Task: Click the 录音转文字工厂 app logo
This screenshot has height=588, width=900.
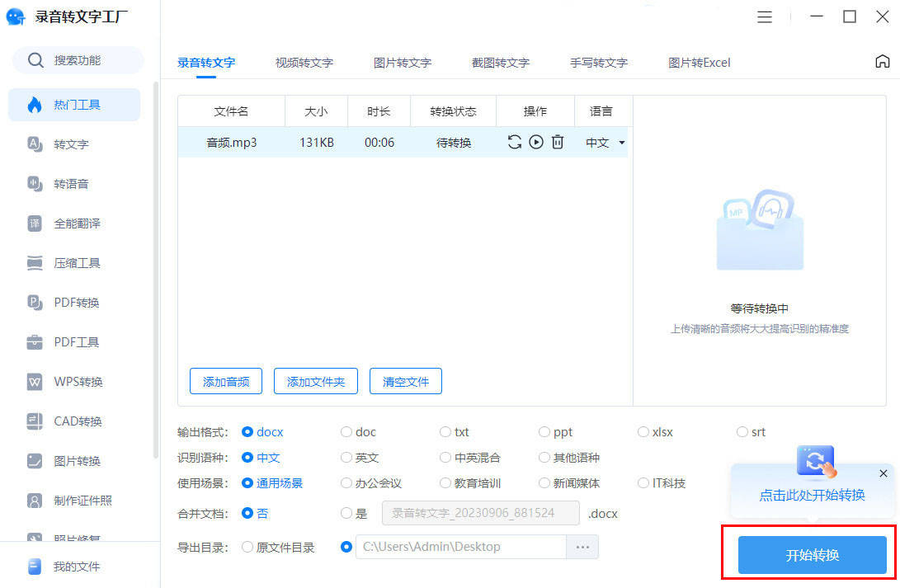Action: (16, 16)
